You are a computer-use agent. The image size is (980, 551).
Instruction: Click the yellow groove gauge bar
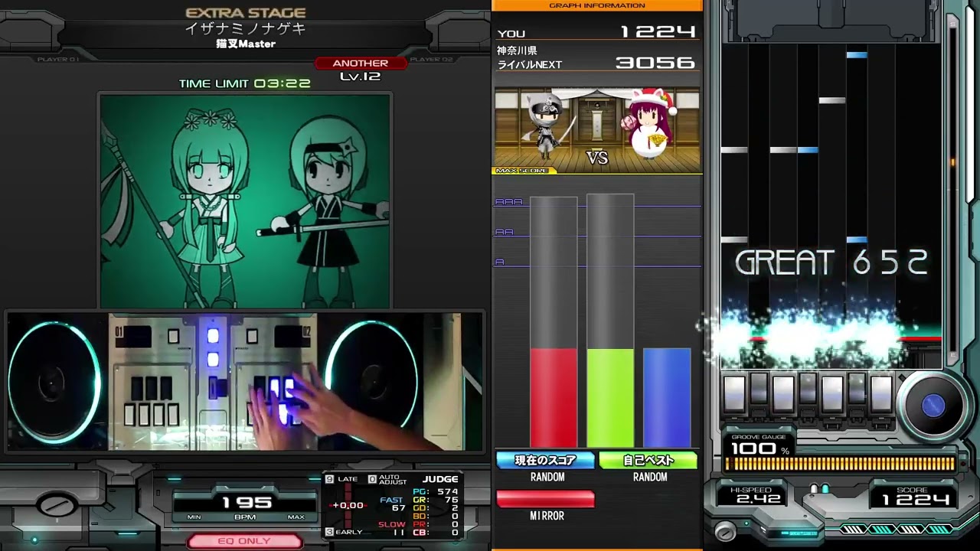coord(840,464)
